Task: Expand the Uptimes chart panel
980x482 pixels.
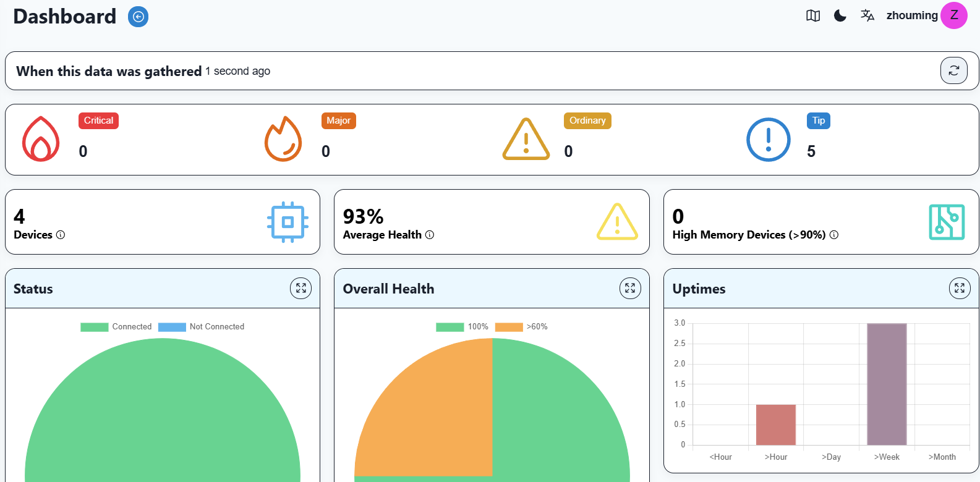Action: [x=960, y=288]
